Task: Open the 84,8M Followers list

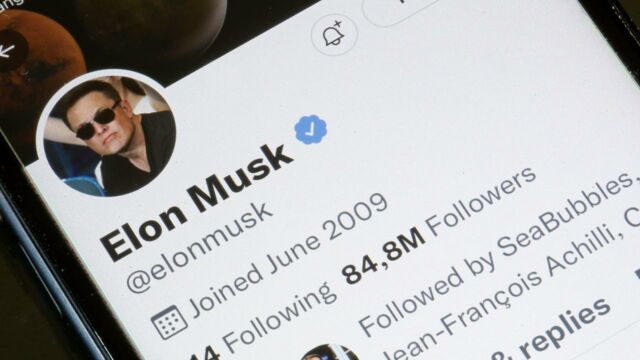Action: [439, 225]
